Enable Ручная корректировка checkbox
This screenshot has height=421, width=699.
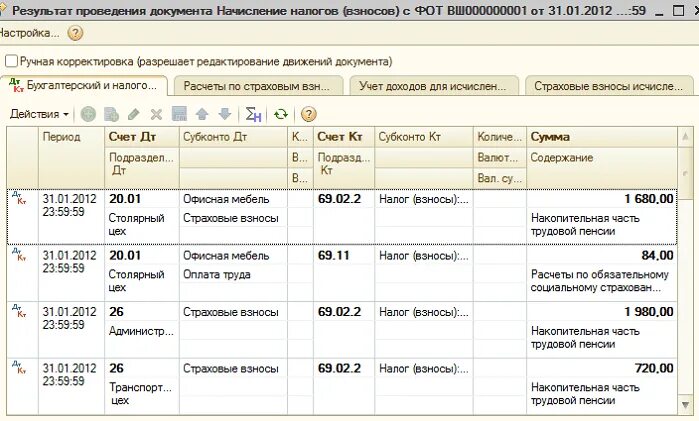[11, 61]
